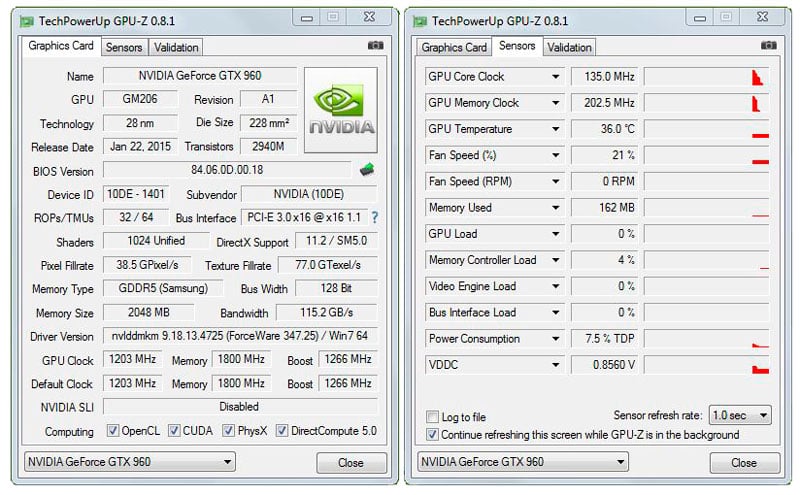The width and height of the screenshot is (800, 495).
Task: Open the Bus Interface Load dropdown
Action: 556,312
